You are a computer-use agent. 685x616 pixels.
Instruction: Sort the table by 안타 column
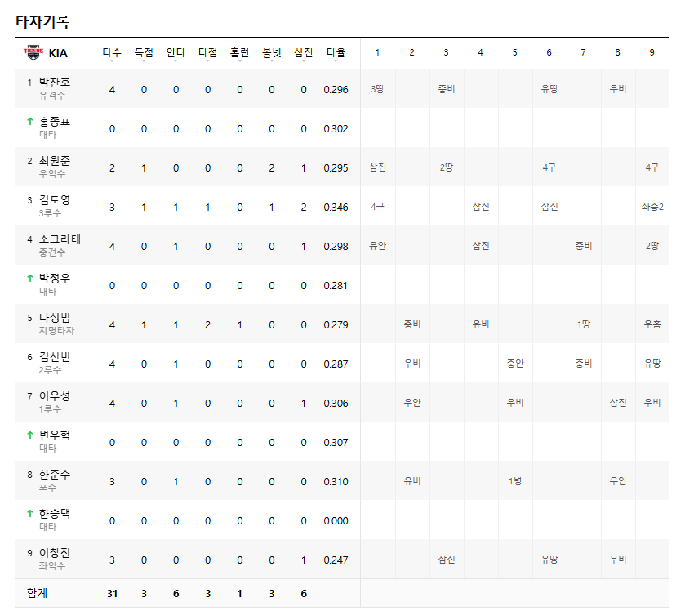point(176,53)
